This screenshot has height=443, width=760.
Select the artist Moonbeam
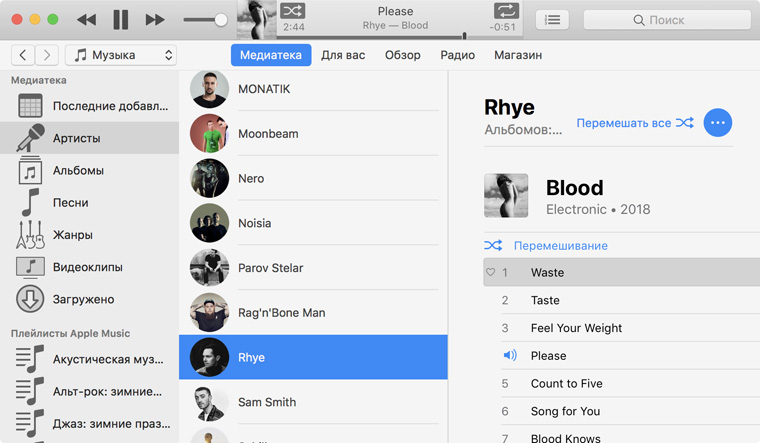coord(313,134)
